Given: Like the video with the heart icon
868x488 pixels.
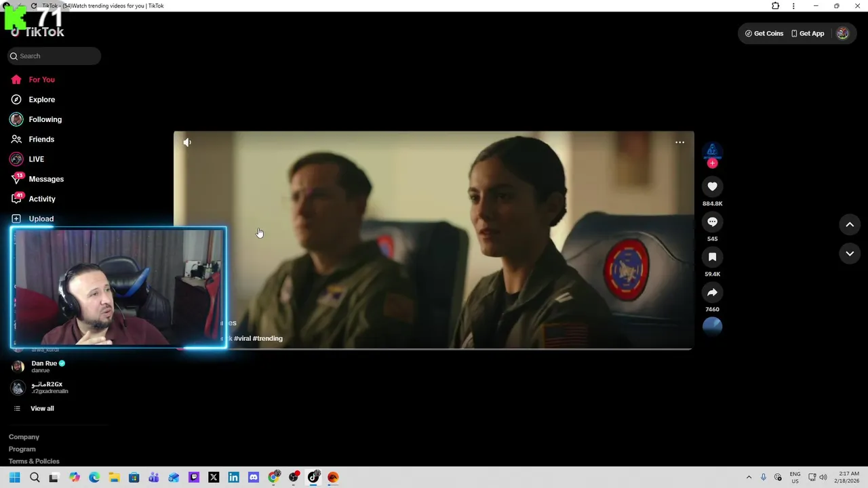Looking at the screenshot, I should 712,186.
